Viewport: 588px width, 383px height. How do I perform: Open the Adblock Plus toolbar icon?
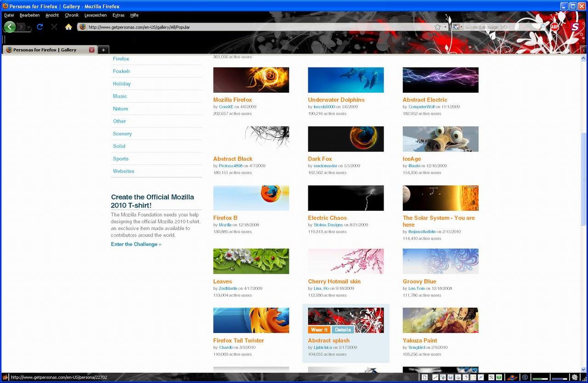point(554,27)
